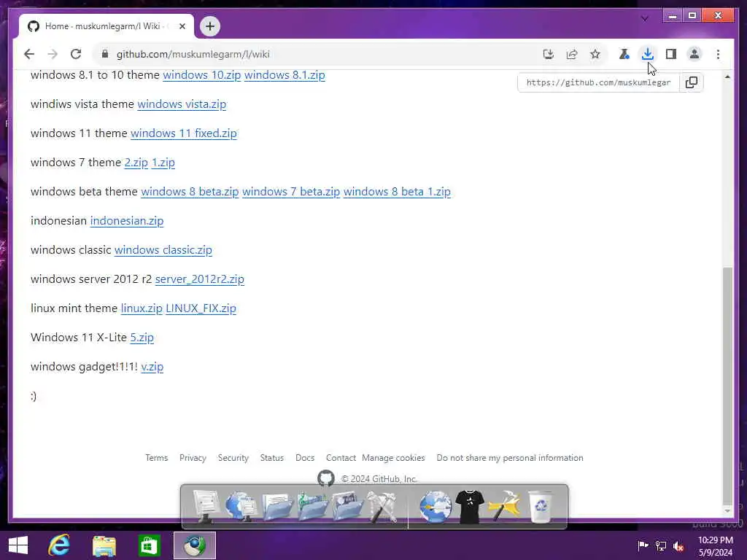Select the Home muskumlegarm wiki tab
This screenshot has height=560, width=747.
tap(107, 26)
